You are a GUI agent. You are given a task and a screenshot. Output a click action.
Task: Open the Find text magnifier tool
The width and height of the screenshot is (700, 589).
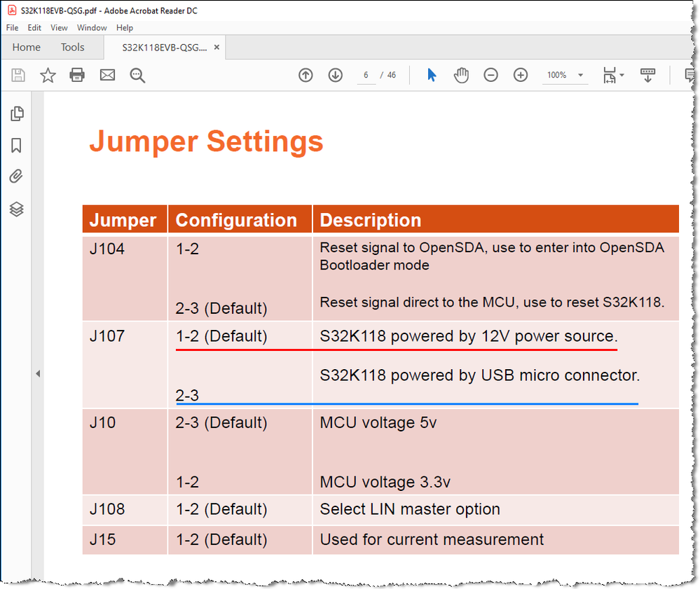tap(137, 76)
